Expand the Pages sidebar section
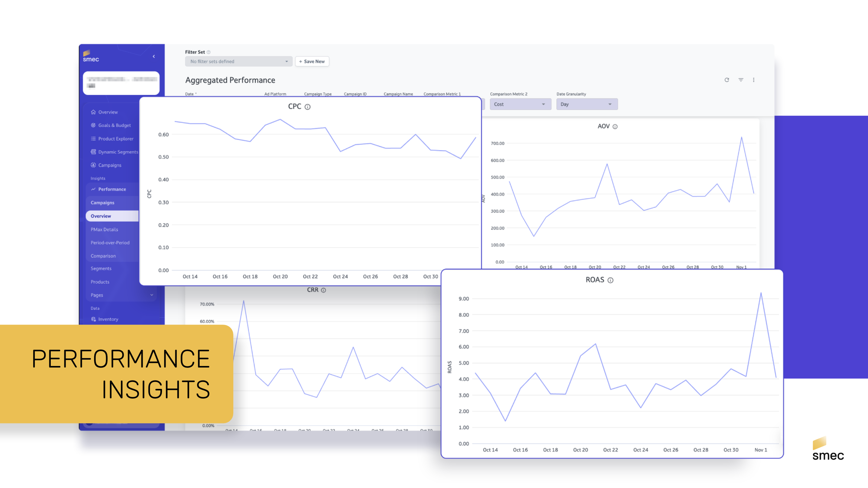 [x=151, y=295]
